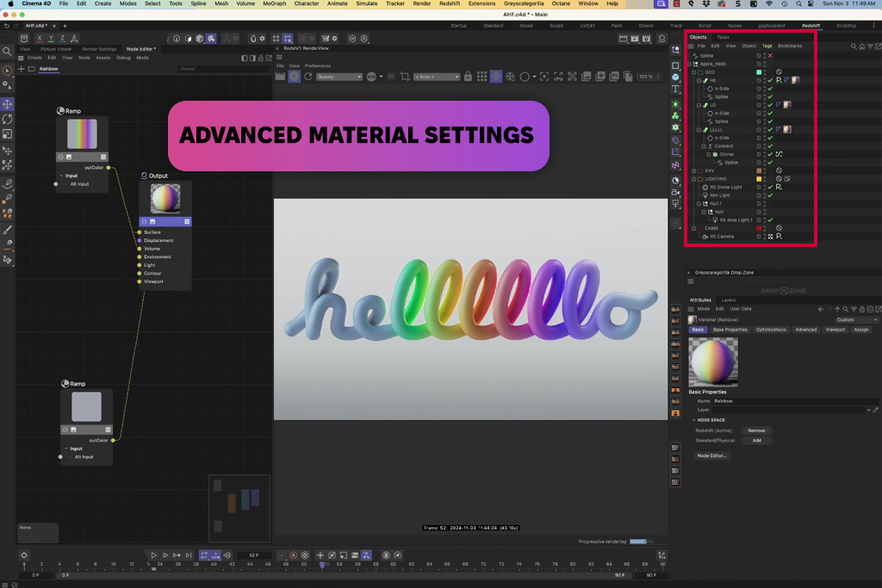Open the Auto dropdown in RenderView
Viewport: 882px width, 588px height.
point(437,77)
